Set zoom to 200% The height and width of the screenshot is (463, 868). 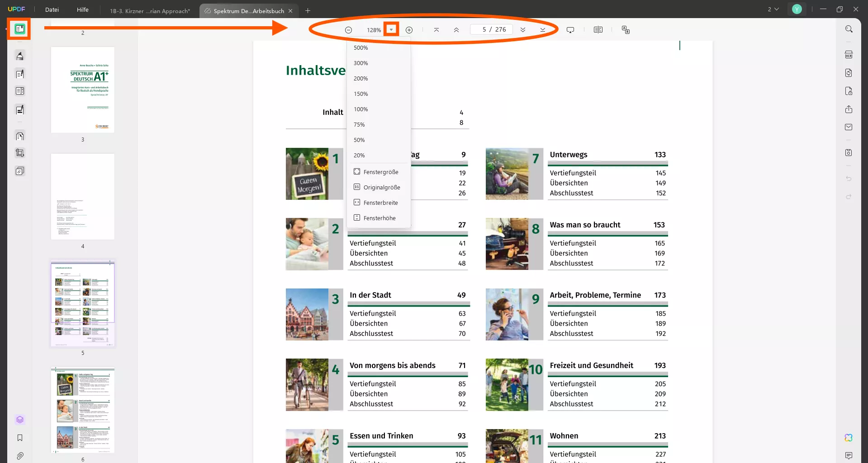379,78
